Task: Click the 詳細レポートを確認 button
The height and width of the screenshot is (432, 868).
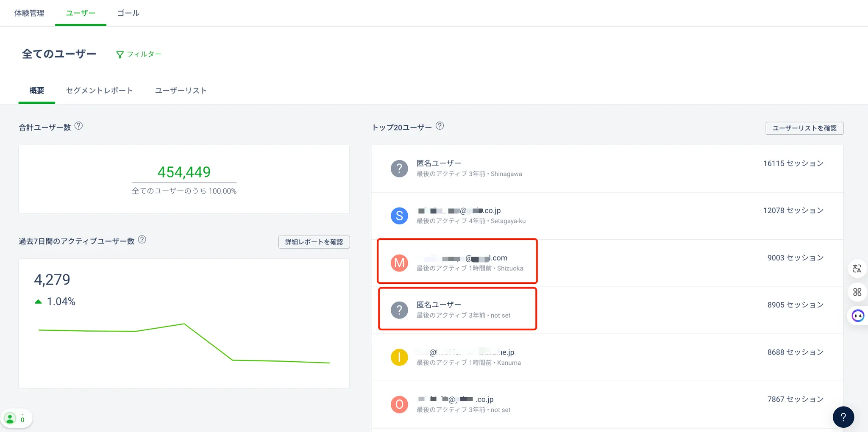Action: tap(314, 242)
